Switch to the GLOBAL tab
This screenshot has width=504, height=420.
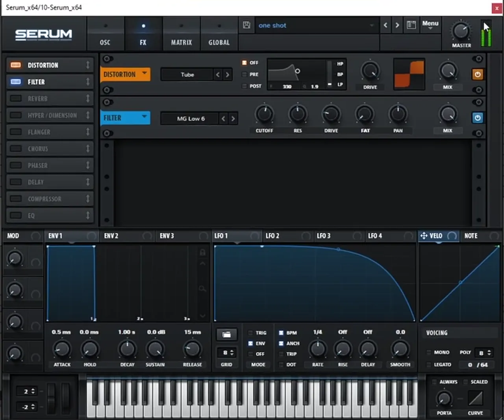point(219,33)
